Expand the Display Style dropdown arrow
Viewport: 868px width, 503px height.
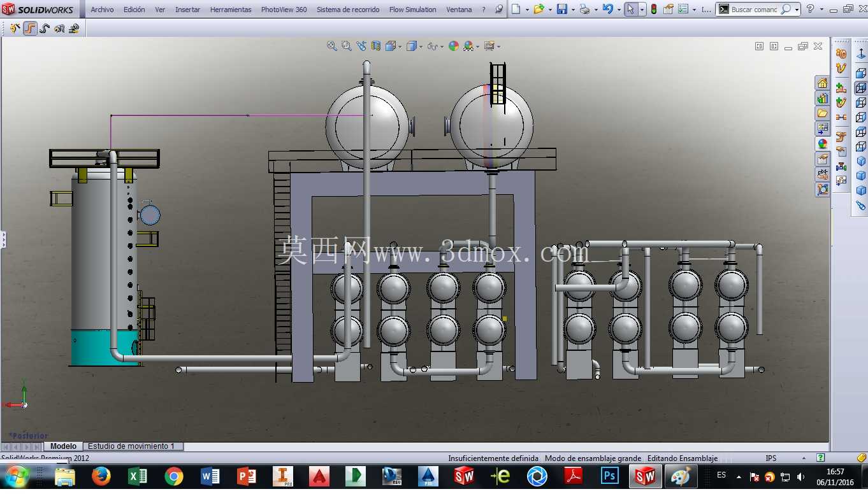[x=421, y=46]
